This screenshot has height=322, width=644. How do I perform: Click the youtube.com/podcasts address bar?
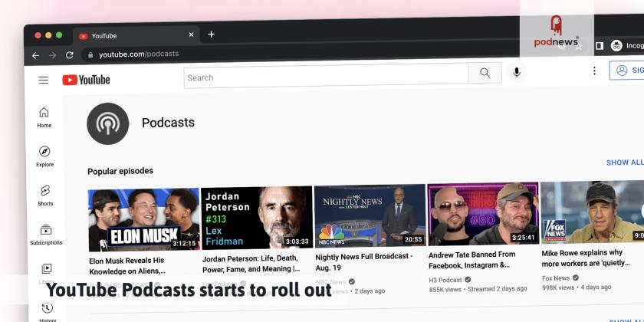click(139, 54)
